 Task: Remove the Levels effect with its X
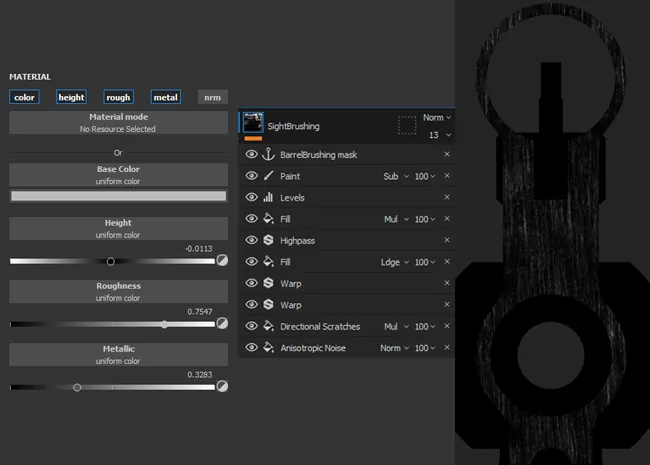point(447,197)
